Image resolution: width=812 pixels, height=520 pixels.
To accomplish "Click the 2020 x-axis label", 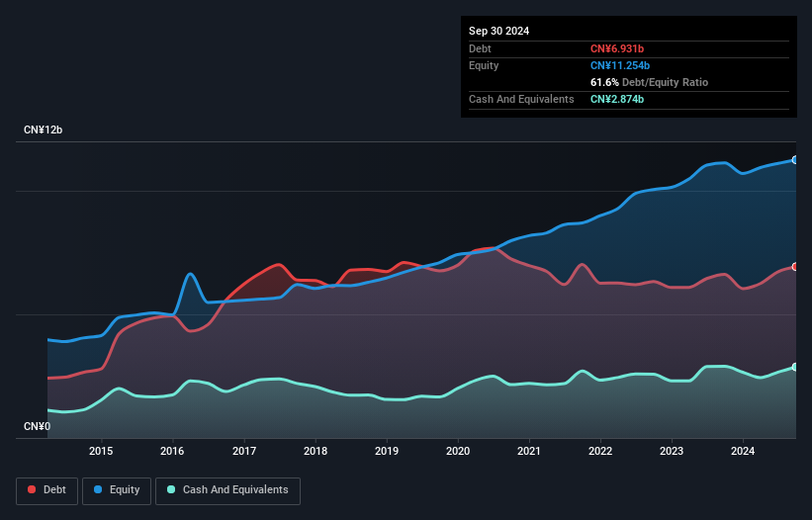I will tap(458, 451).
